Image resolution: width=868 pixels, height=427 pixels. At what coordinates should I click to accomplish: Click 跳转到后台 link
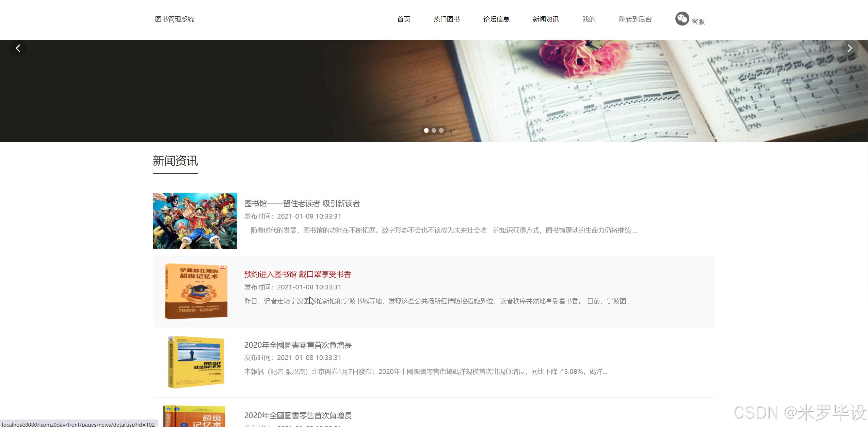635,19
